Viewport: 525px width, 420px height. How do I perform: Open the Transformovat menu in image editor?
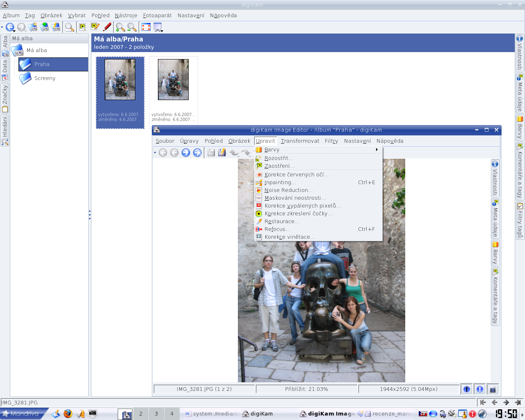point(300,141)
